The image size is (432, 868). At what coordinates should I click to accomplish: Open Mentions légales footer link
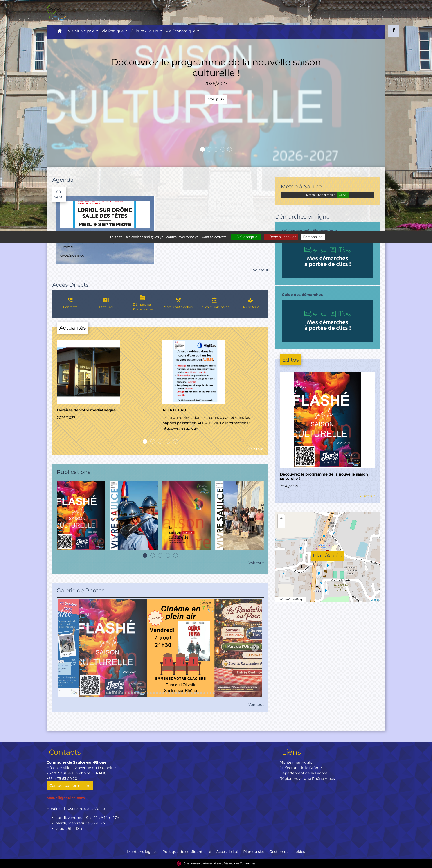pos(142,852)
